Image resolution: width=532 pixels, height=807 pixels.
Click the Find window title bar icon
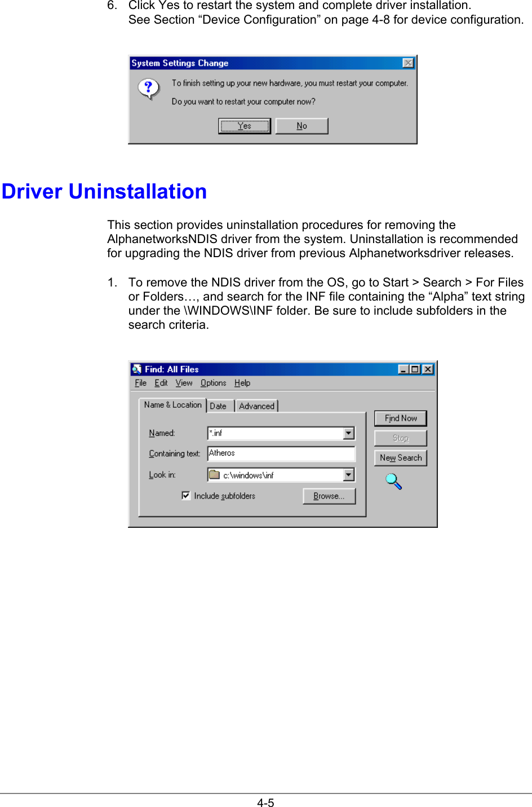click(136, 369)
